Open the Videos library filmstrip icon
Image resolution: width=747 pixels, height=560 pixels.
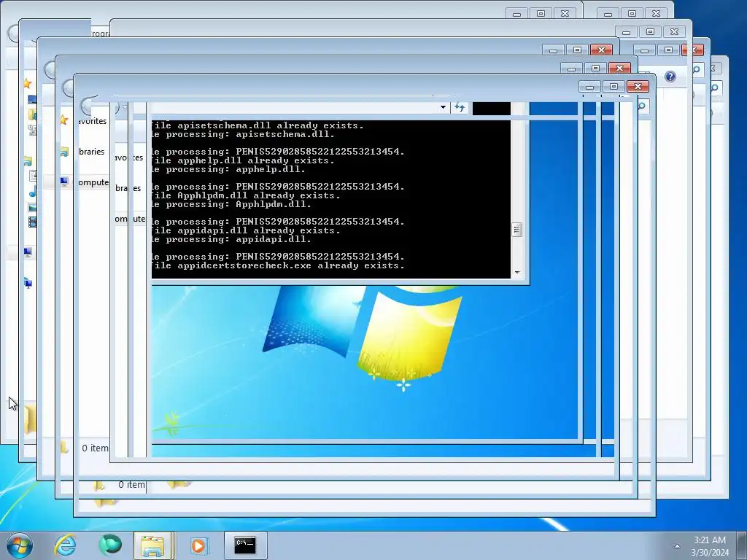(32, 222)
